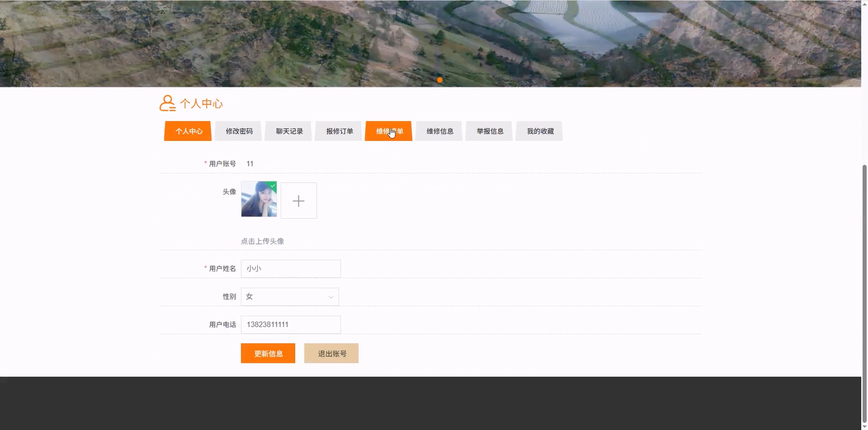Click the 用户电话 phone input field
Image resolution: width=868 pixels, height=430 pixels.
click(291, 324)
